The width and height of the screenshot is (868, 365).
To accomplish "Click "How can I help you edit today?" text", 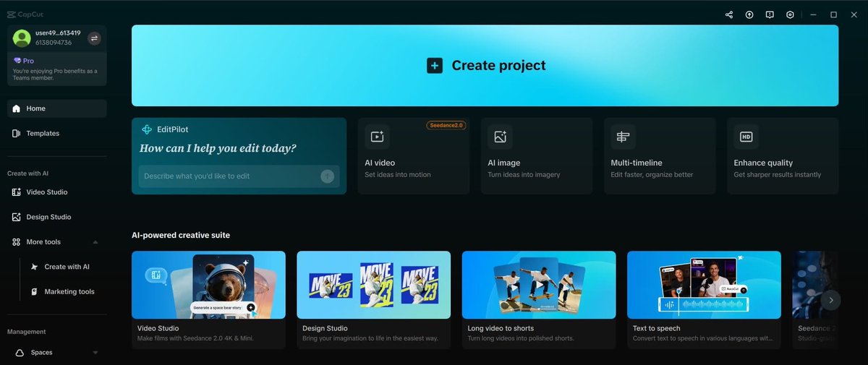I will click(218, 149).
